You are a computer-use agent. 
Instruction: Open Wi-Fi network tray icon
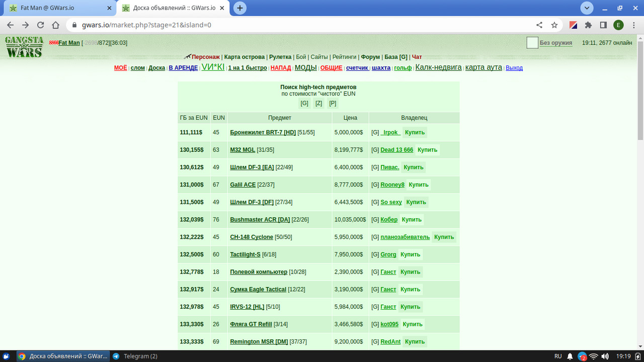click(x=594, y=356)
